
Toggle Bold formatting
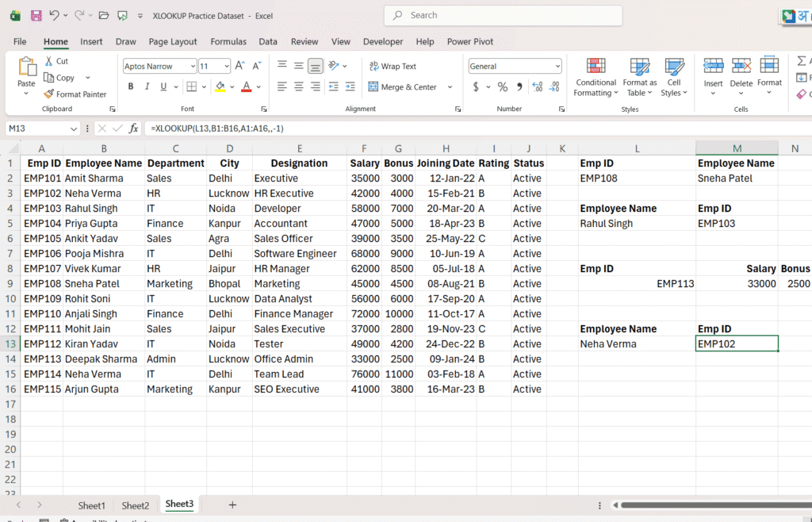pos(131,86)
